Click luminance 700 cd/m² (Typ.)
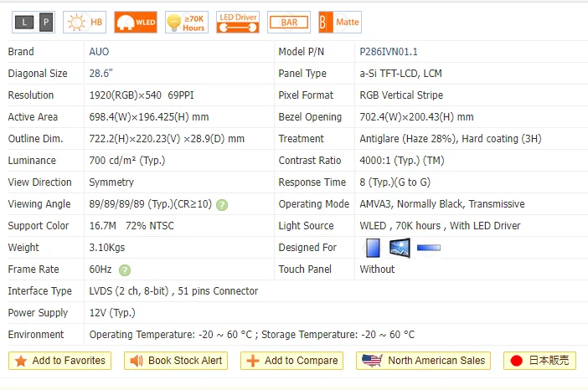This screenshot has height=390, width=588. pyautogui.click(x=127, y=161)
